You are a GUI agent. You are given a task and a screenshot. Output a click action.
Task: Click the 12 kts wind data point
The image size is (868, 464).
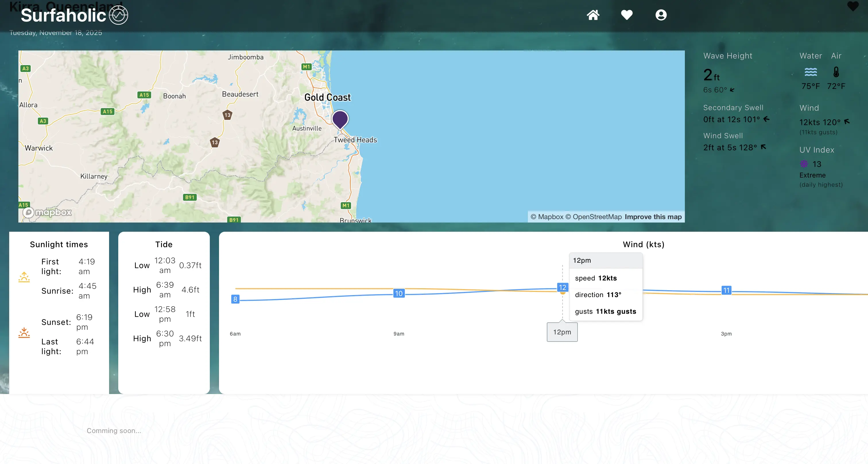(x=562, y=288)
